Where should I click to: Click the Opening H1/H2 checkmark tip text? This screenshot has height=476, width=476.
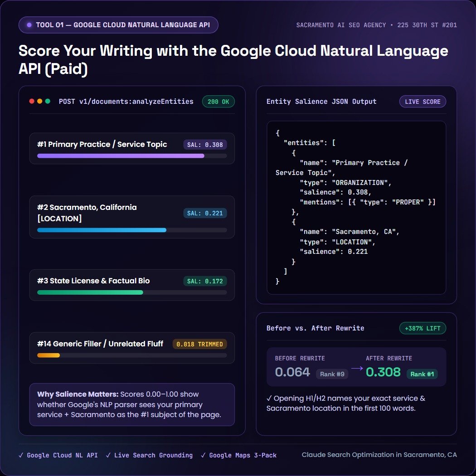point(346,403)
